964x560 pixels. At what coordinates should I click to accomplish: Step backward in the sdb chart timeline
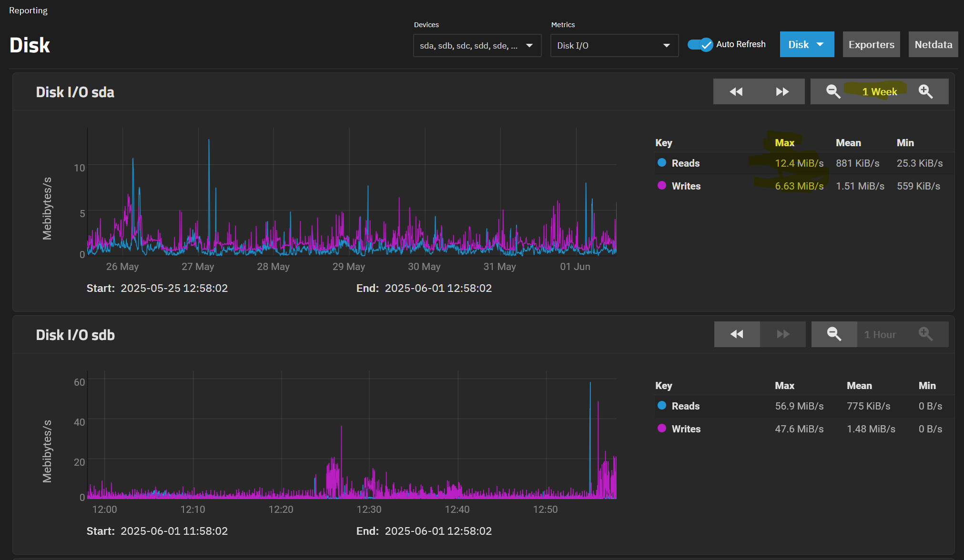tap(737, 334)
